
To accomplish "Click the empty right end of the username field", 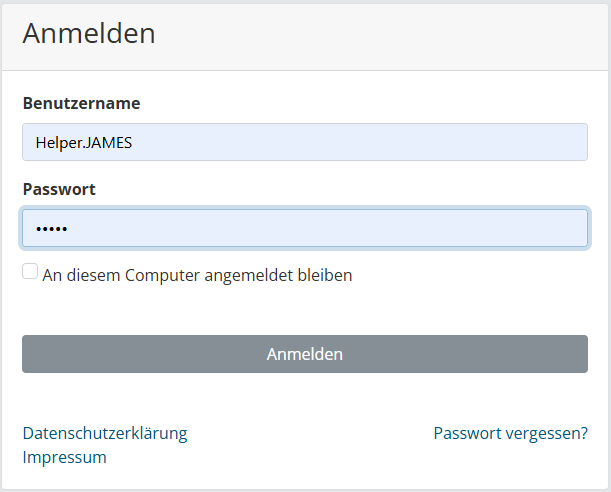I will coord(540,142).
